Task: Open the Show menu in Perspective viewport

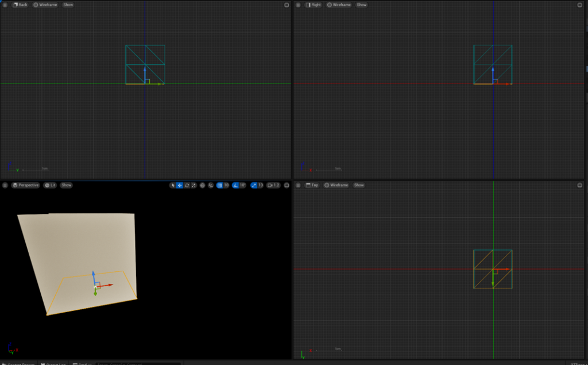Action: [67, 185]
